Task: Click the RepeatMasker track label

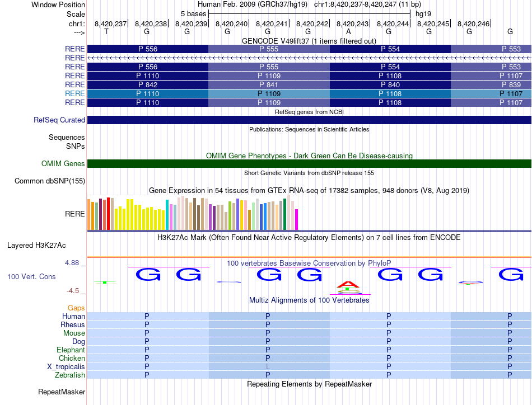Action: 62,392
